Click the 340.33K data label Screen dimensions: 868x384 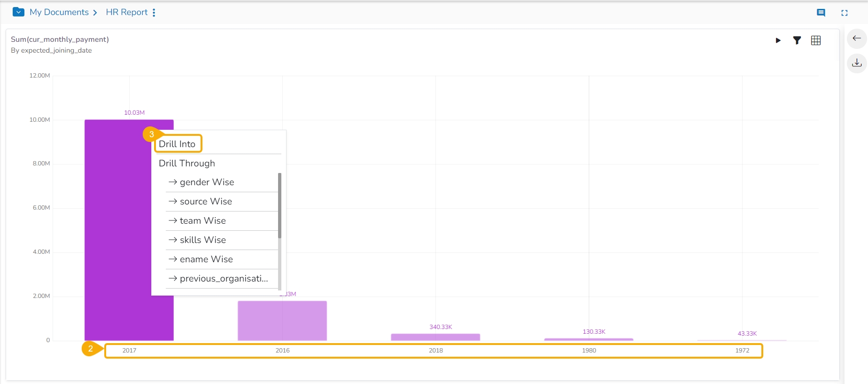coord(441,327)
